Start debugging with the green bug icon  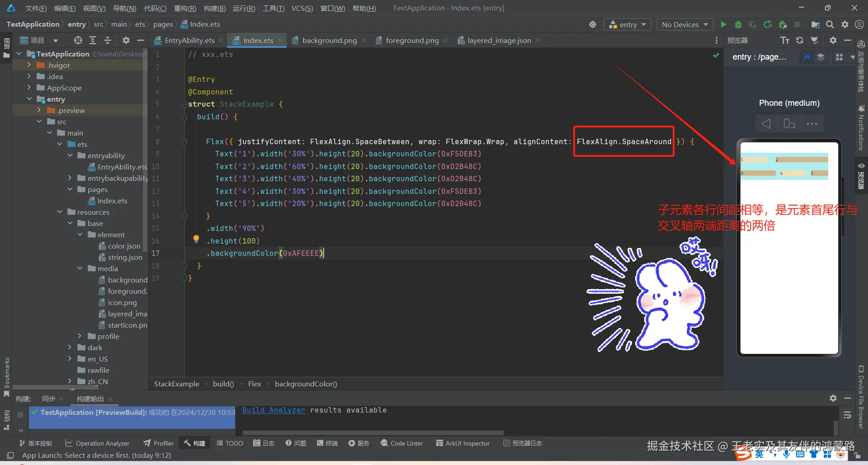tap(738, 24)
